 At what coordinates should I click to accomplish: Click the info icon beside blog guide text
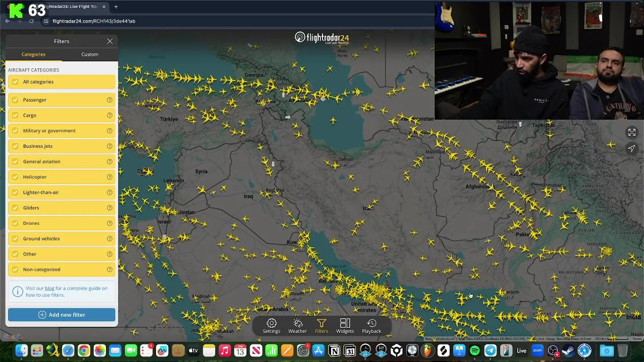pyautogui.click(x=18, y=292)
